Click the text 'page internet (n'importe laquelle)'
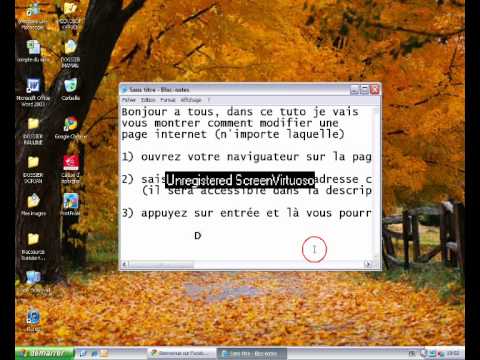 point(233,134)
